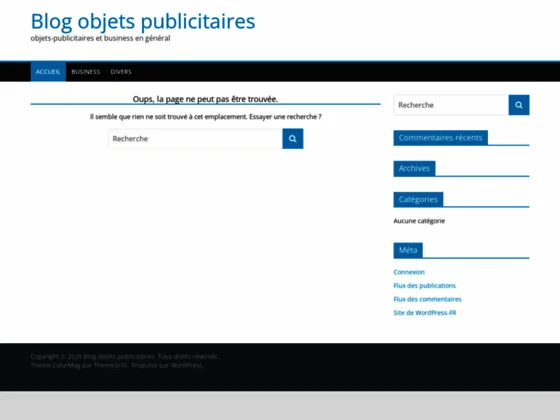
Task: Click the Catégories widget heading
Action: point(418,199)
